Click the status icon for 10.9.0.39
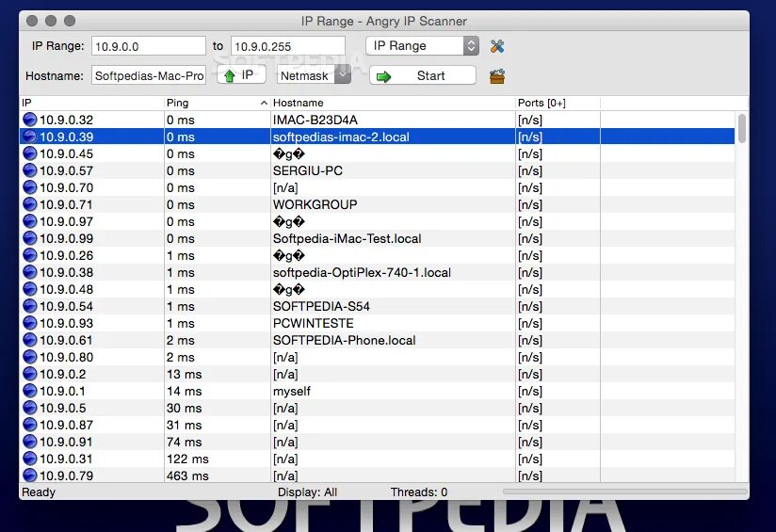 coord(30,137)
